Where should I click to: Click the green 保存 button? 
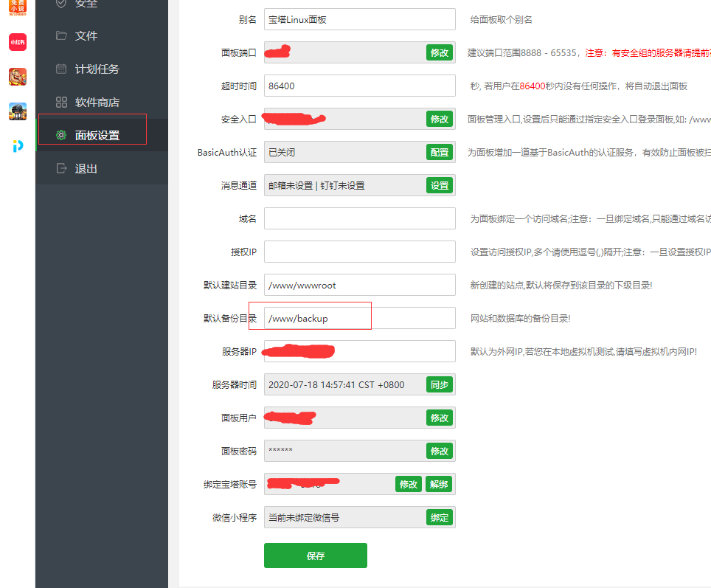tap(316, 556)
